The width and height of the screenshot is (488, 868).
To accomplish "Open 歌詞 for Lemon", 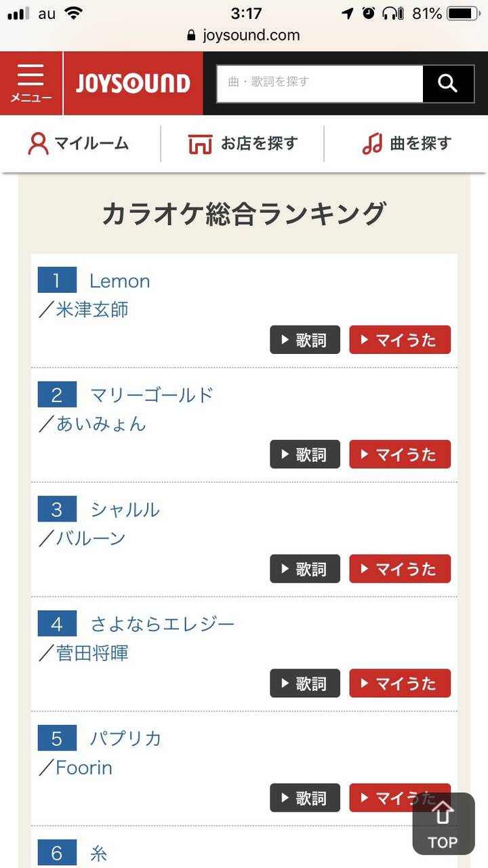I will coord(305,340).
